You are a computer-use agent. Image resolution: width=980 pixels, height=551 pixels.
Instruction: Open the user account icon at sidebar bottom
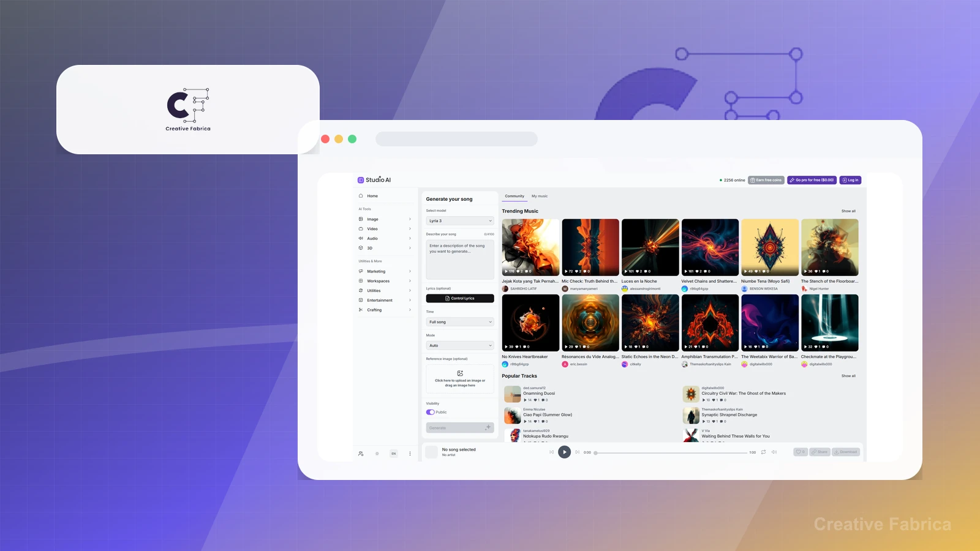[361, 454]
